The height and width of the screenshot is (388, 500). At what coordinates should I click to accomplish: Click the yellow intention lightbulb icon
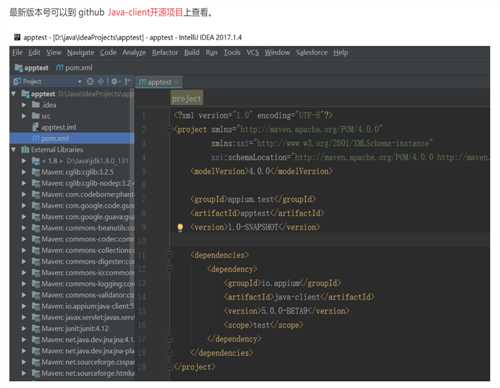click(x=180, y=228)
